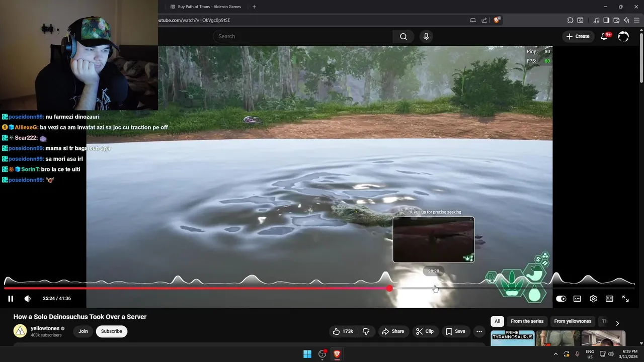
Task: Like the video with the thumbs-up button
Action: tap(343, 331)
